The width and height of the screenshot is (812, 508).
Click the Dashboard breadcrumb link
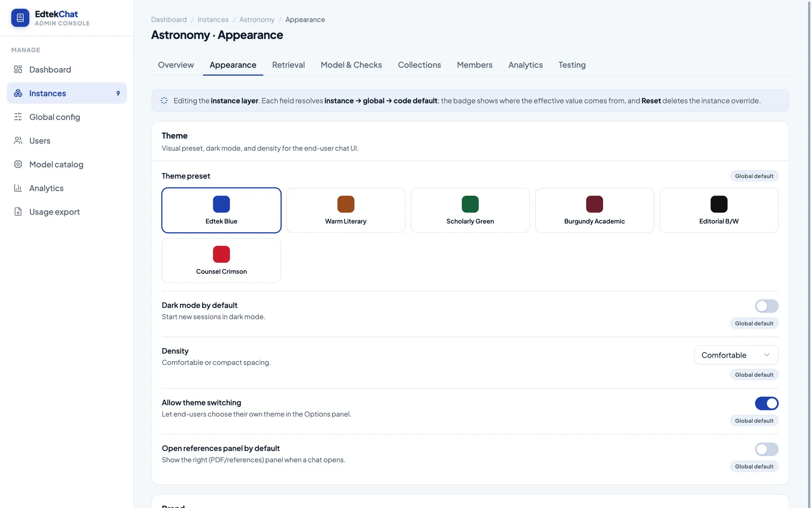169,19
